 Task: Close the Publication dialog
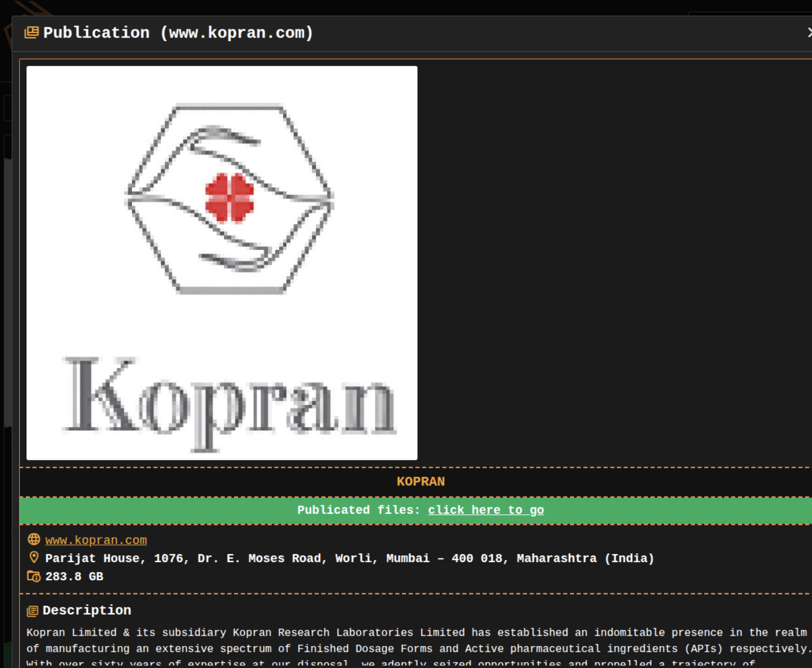coord(809,33)
